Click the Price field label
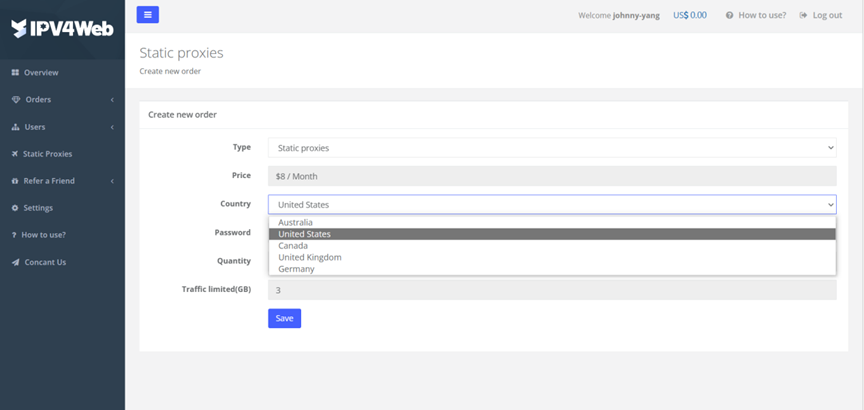The width and height of the screenshot is (864, 410). pos(241,175)
